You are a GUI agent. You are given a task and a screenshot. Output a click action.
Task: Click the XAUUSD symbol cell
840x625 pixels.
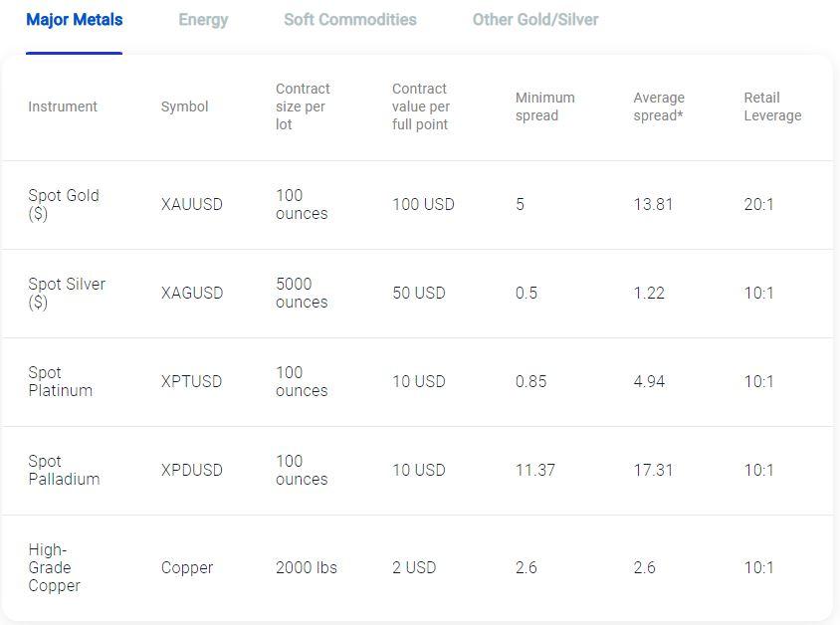[x=192, y=205]
